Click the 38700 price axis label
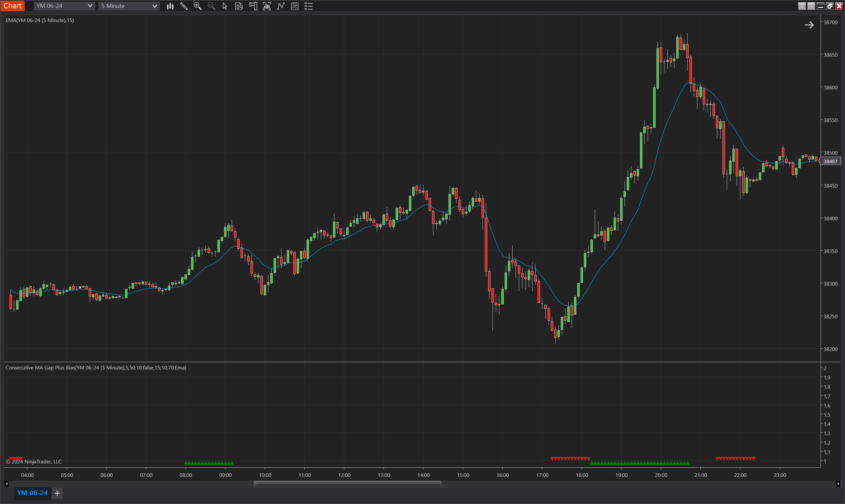Viewport: 845px width, 504px height. (830, 22)
